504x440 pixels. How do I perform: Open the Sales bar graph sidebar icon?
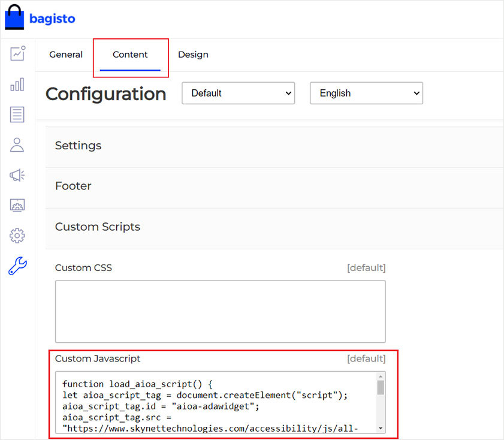tap(17, 84)
